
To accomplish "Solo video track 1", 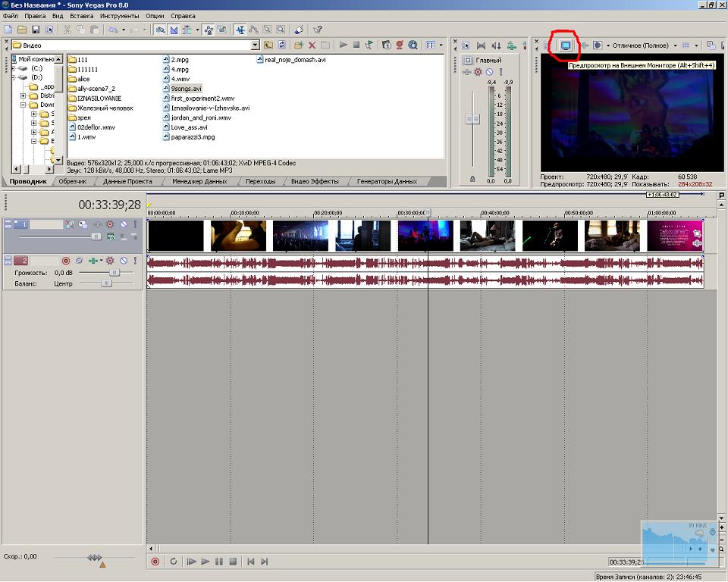I will click(x=135, y=224).
